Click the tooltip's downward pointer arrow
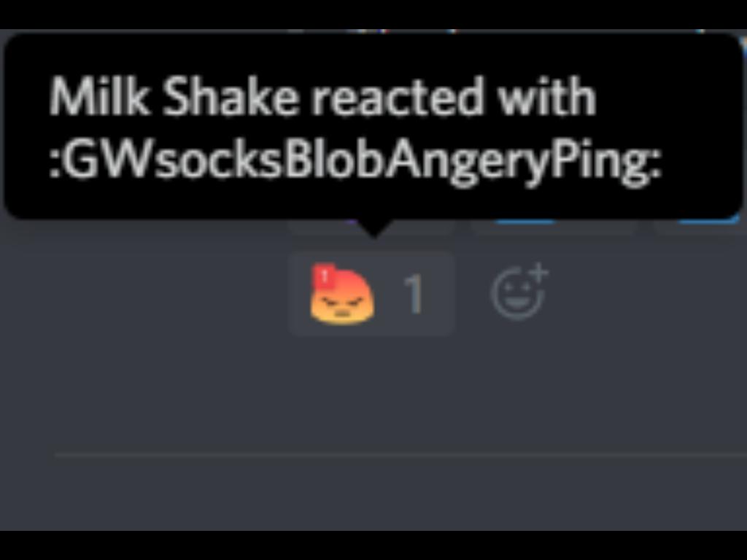 tap(374, 227)
